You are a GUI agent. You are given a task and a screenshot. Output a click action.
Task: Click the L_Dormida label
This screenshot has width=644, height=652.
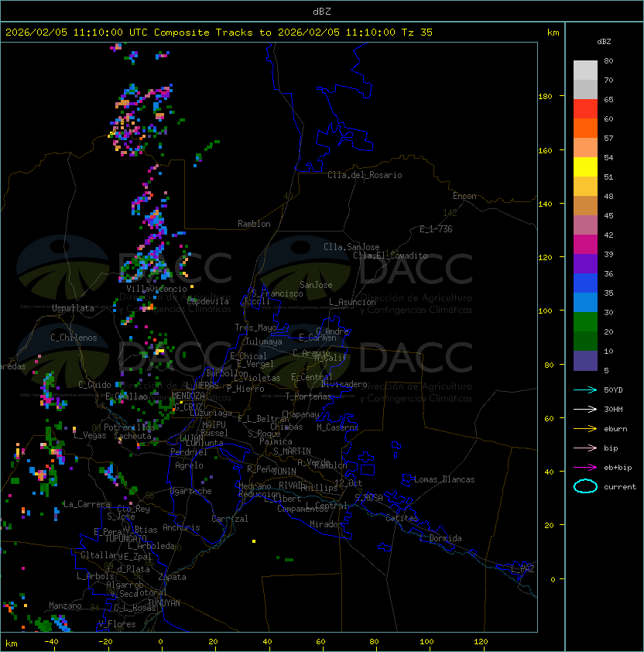pyautogui.click(x=440, y=538)
